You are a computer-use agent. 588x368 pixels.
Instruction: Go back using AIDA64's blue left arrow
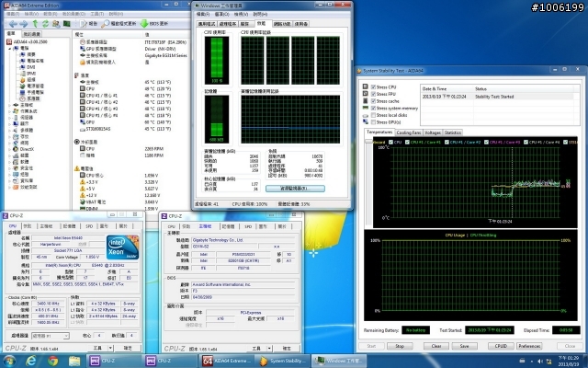click(13, 24)
